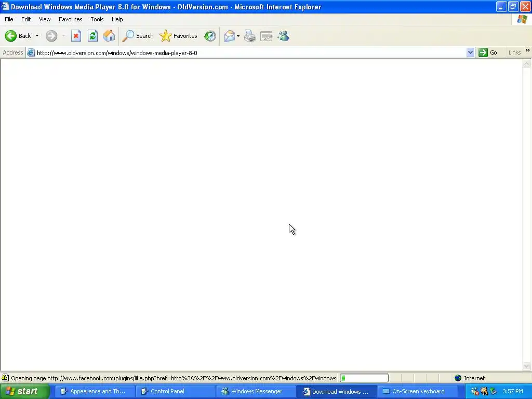This screenshot has width=532, height=399.
Task: Open the Back button history dropdown
Action: [37, 36]
